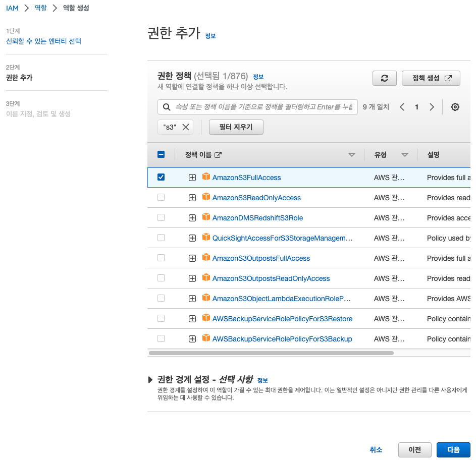Image resolution: width=476 pixels, height=463 pixels.
Task: Check the AWSBackupServiceRolePolicyForS3Restore checkbox
Action: point(161,318)
